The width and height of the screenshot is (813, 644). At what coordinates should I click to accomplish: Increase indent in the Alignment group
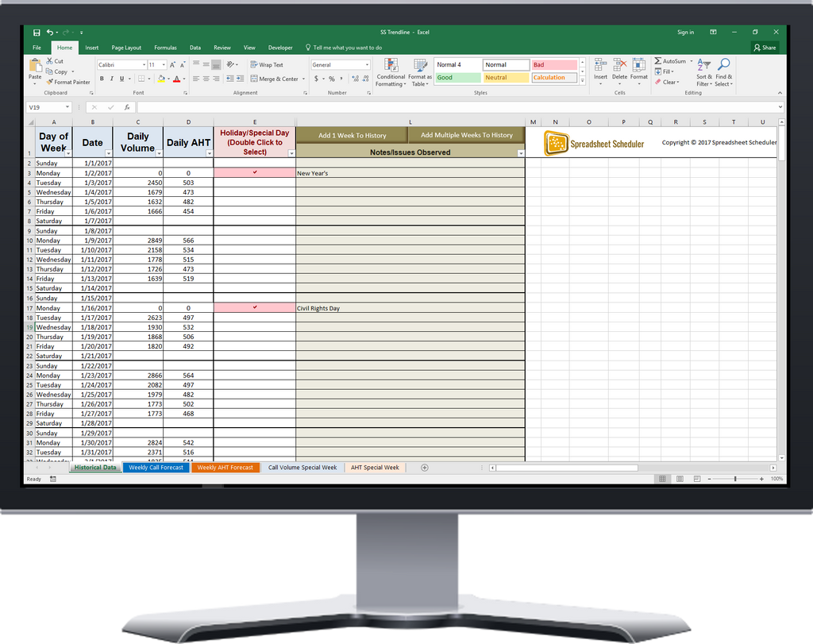pos(240,79)
